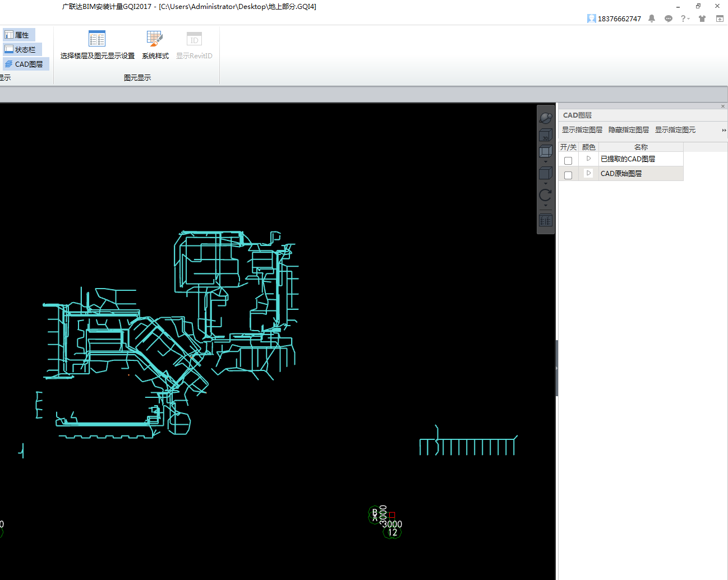728x580 pixels.
Task: Click user avatar icon beside 18376662747
Action: pyautogui.click(x=591, y=18)
